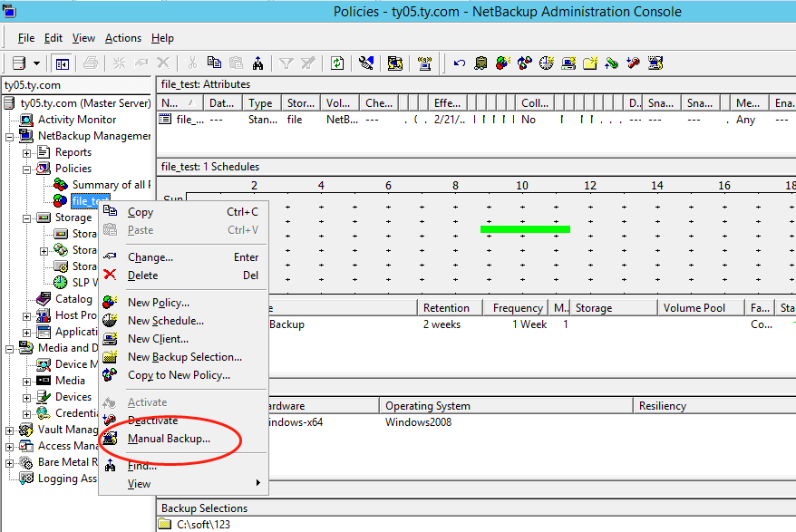Choose New Schedule... menu item

(x=184, y=321)
